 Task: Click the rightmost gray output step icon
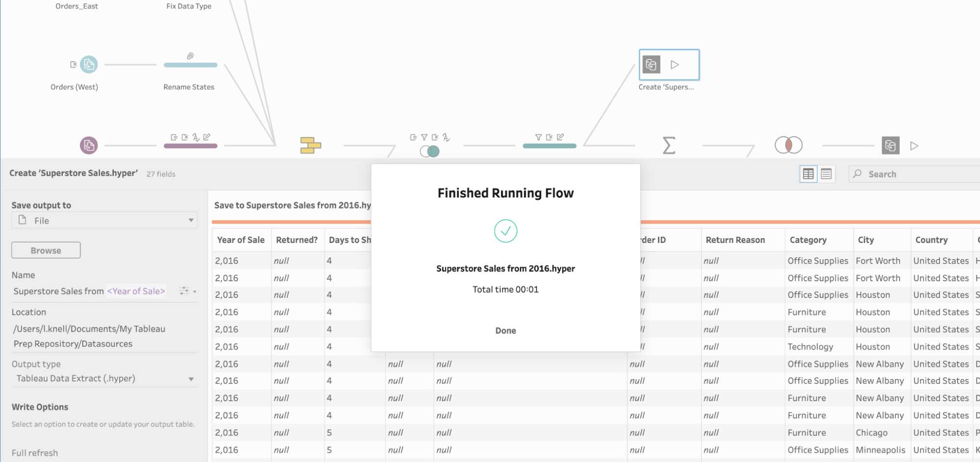890,146
